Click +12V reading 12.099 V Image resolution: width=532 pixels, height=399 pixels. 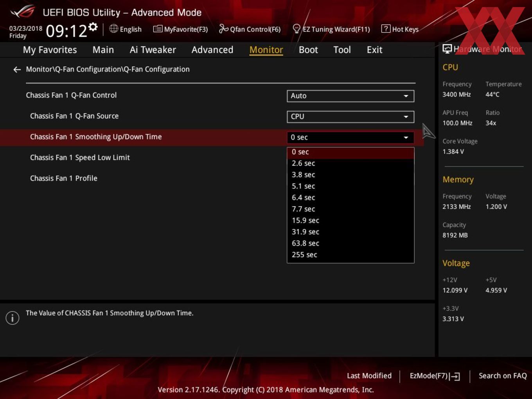pos(455,291)
